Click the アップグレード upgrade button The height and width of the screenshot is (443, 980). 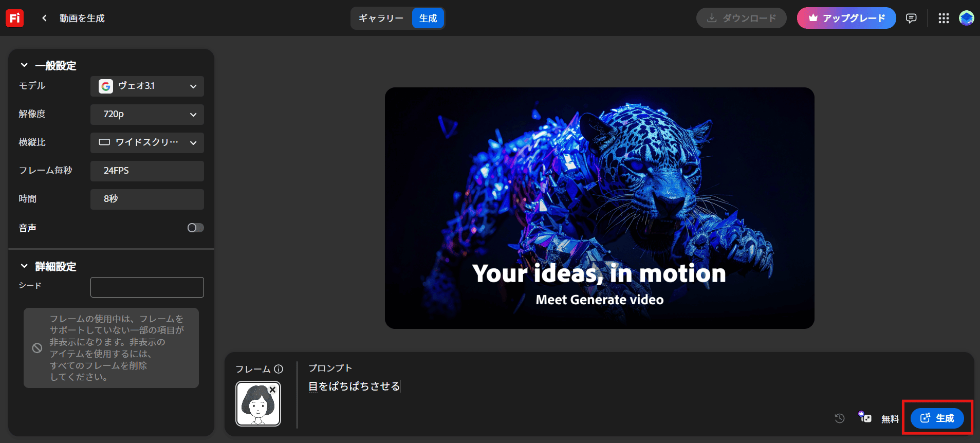[846, 18]
